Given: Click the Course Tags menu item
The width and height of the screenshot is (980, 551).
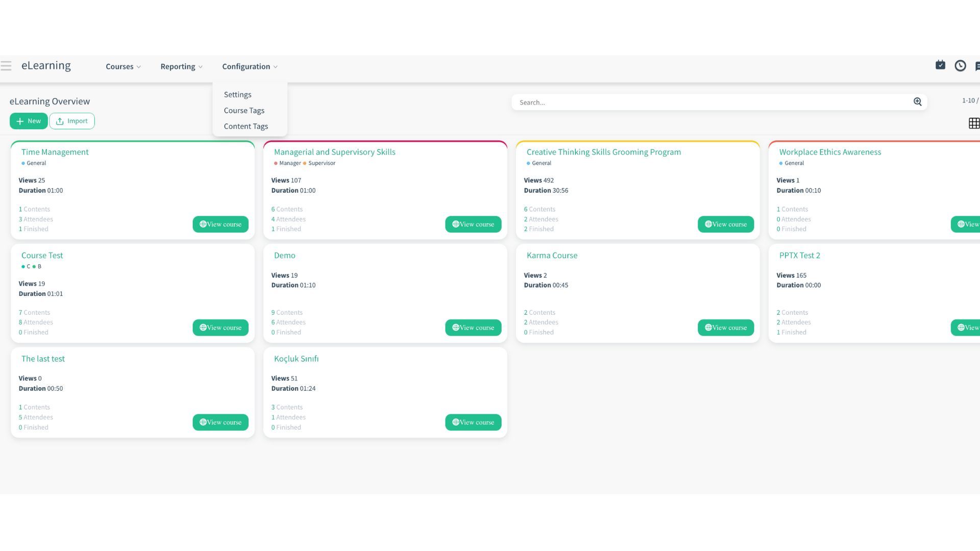Looking at the screenshot, I should coord(243,110).
